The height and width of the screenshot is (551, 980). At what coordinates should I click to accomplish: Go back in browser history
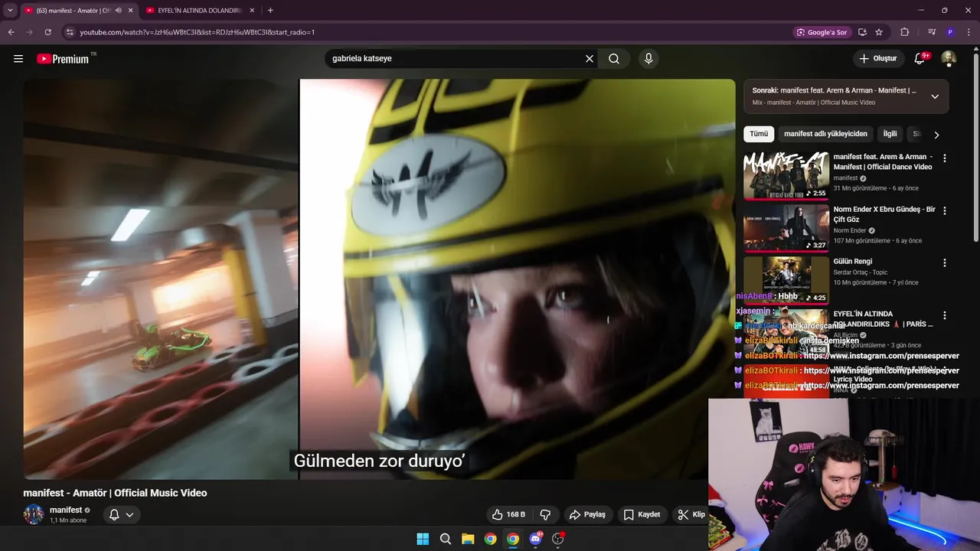coord(11,32)
